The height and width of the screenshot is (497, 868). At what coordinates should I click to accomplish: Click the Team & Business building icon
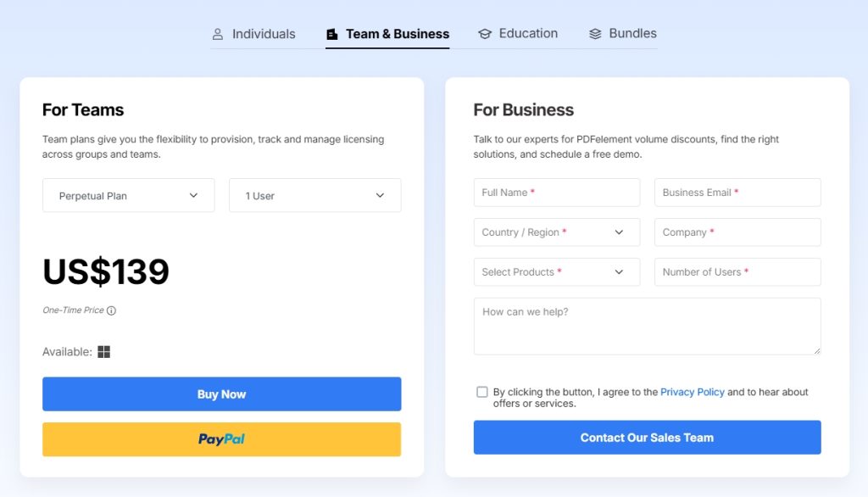tap(332, 35)
